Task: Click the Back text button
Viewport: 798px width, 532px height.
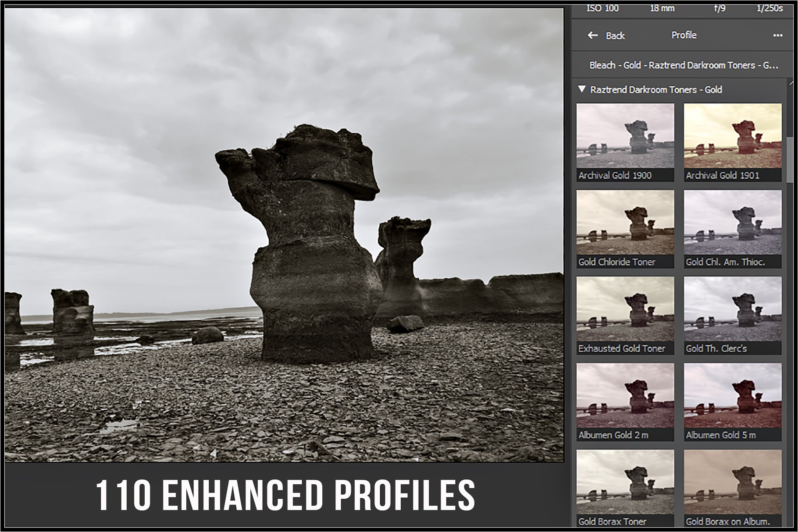Action: 615,36
